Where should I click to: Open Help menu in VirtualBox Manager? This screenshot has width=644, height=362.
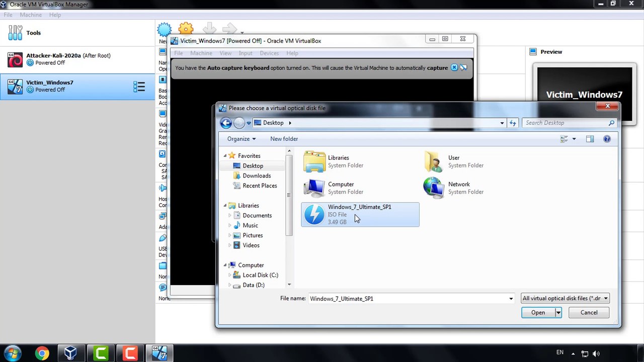[x=55, y=15]
